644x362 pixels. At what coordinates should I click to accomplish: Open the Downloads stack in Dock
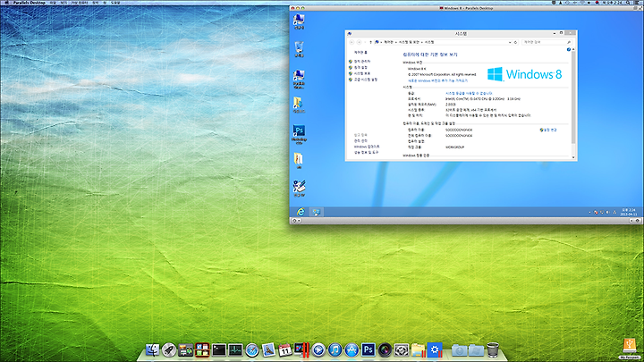[x=459, y=350]
